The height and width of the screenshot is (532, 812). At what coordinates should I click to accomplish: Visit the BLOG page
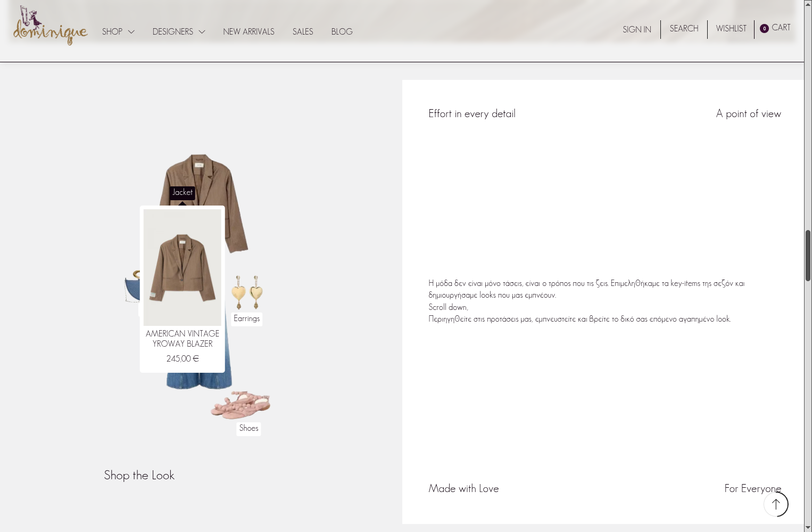pyautogui.click(x=342, y=32)
